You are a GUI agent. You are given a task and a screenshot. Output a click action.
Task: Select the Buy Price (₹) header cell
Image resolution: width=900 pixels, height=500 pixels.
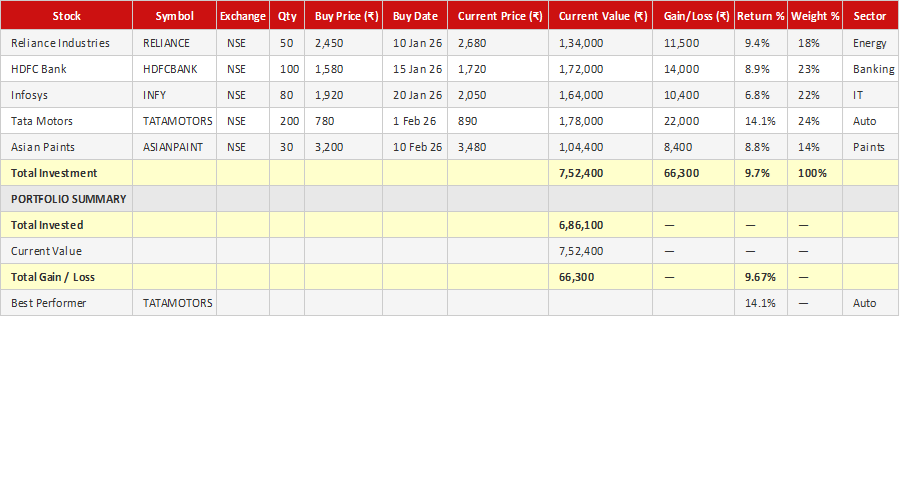(x=344, y=15)
